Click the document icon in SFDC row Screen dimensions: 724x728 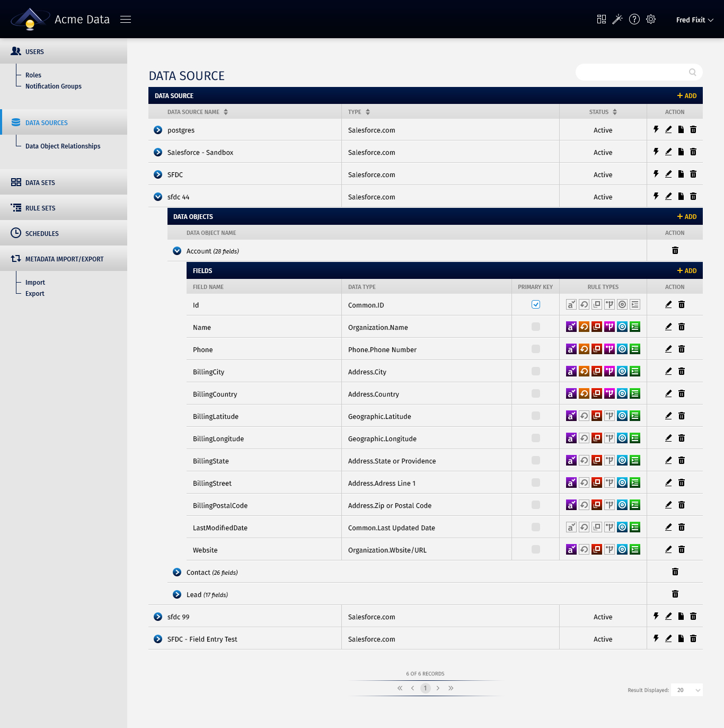(681, 174)
